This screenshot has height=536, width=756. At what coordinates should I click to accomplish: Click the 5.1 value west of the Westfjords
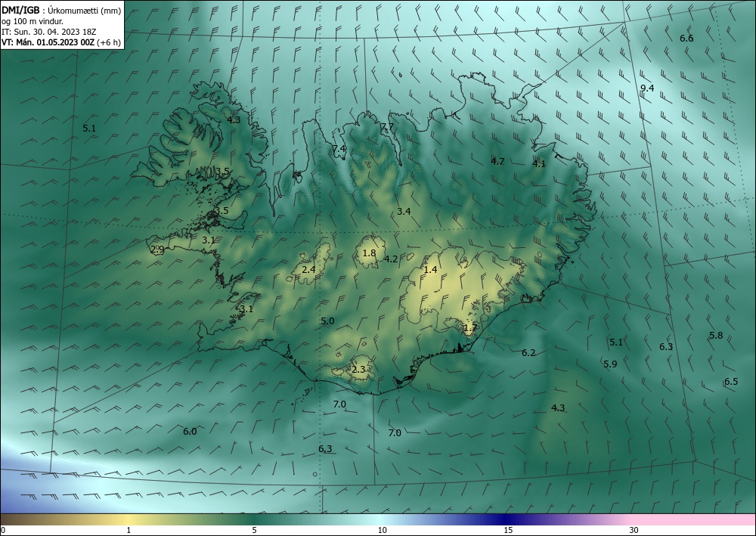click(x=89, y=129)
